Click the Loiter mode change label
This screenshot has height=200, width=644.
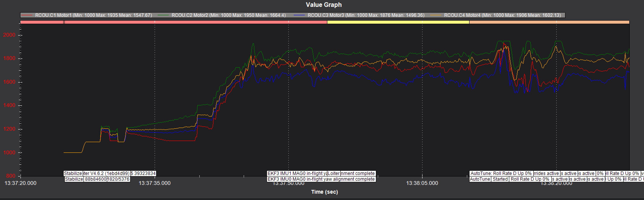tap(333, 173)
